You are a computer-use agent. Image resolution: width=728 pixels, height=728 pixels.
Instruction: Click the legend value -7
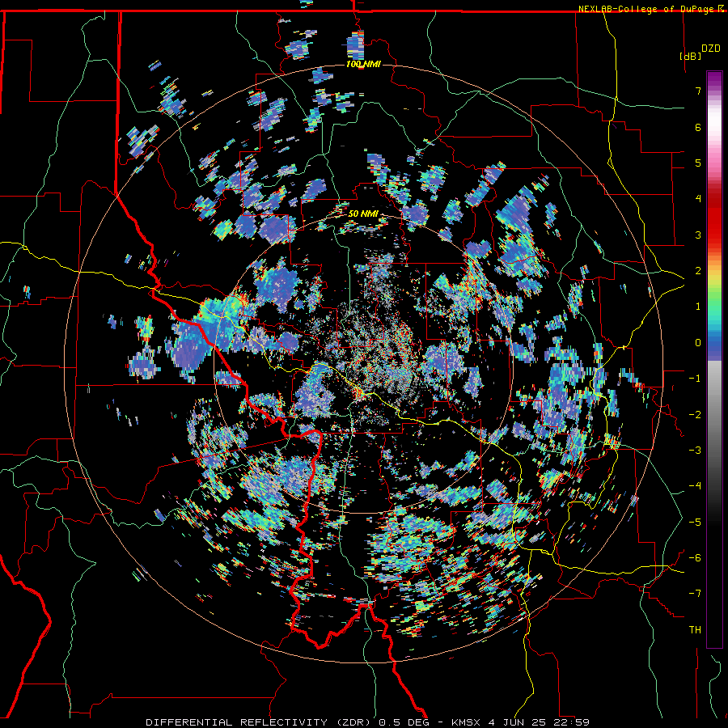point(695,594)
